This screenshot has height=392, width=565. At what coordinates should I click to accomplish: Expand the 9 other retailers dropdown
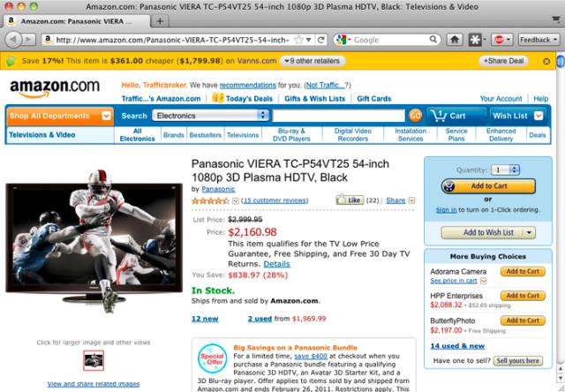(x=312, y=61)
